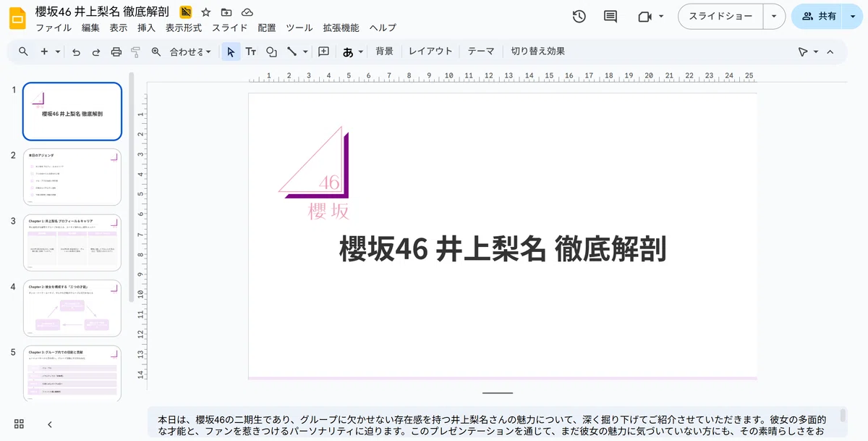
Task: Open the 拡張機能 menu
Action: coord(341,28)
